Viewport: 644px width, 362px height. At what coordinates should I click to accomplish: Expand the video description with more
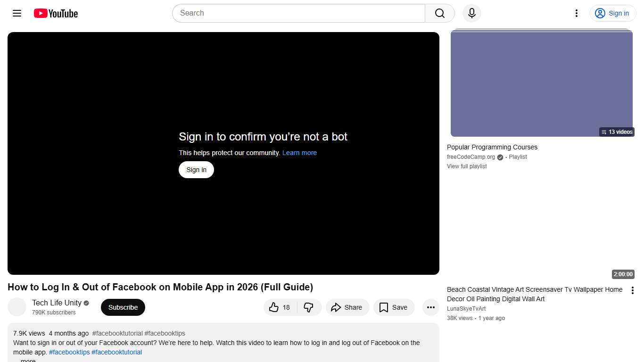[x=27, y=360]
